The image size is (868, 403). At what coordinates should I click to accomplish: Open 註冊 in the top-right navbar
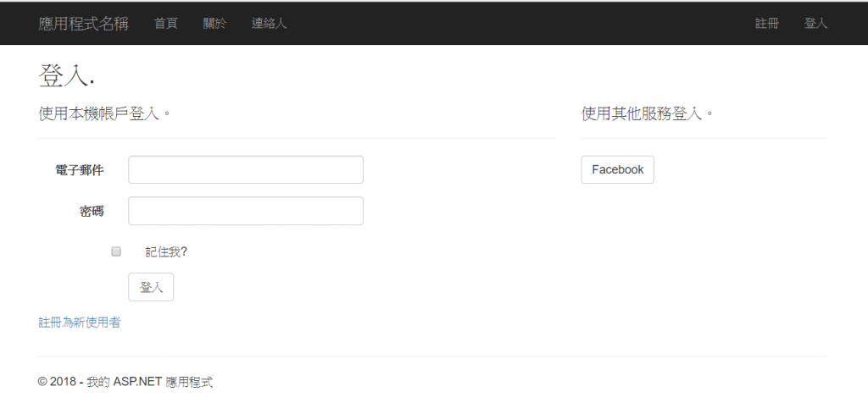766,24
